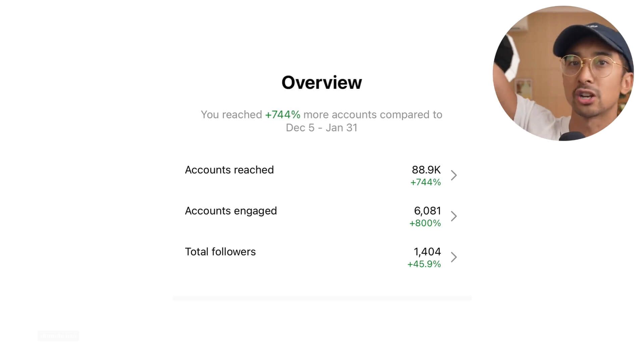Select the +800% engagement change
Screen dimensions: 644x362
pyautogui.click(x=425, y=223)
